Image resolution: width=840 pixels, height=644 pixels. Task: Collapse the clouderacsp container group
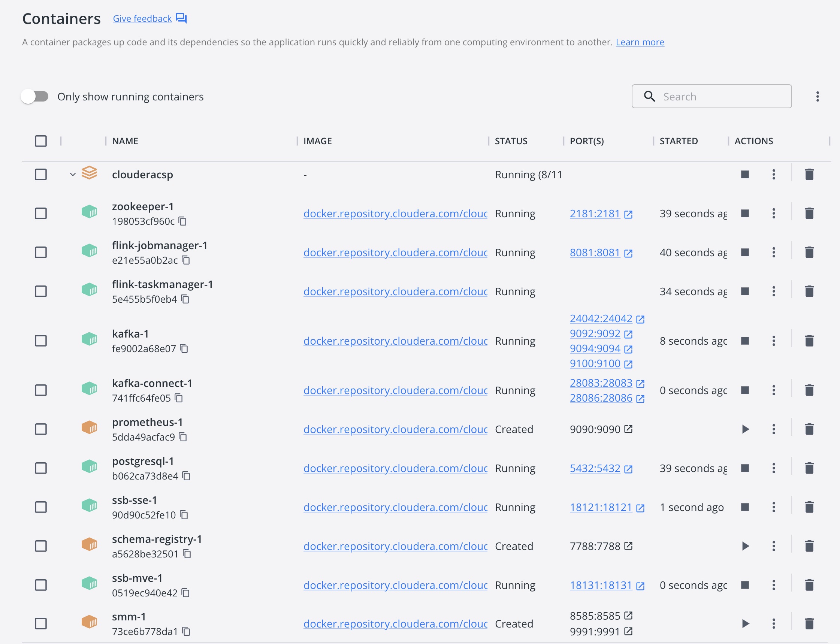click(x=72, y=175)
